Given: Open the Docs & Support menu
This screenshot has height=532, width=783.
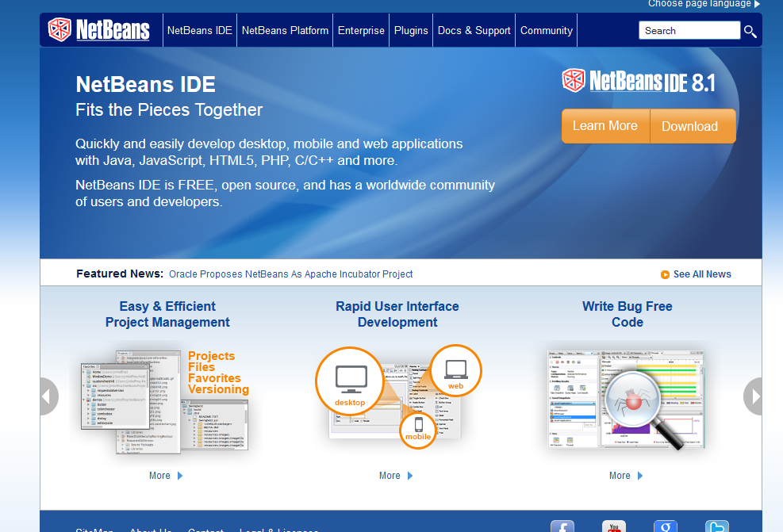Looking at the screenshot, I should (474, 30).
